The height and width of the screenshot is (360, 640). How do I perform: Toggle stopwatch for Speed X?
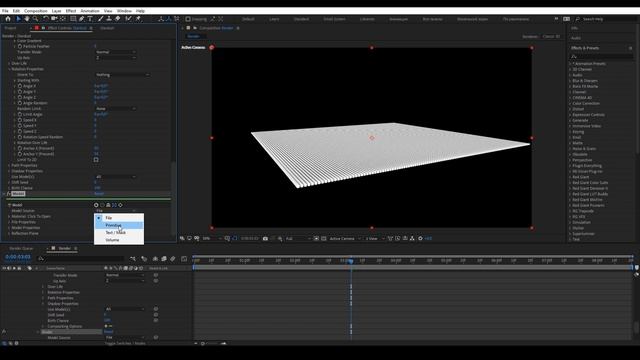[20, 120]
